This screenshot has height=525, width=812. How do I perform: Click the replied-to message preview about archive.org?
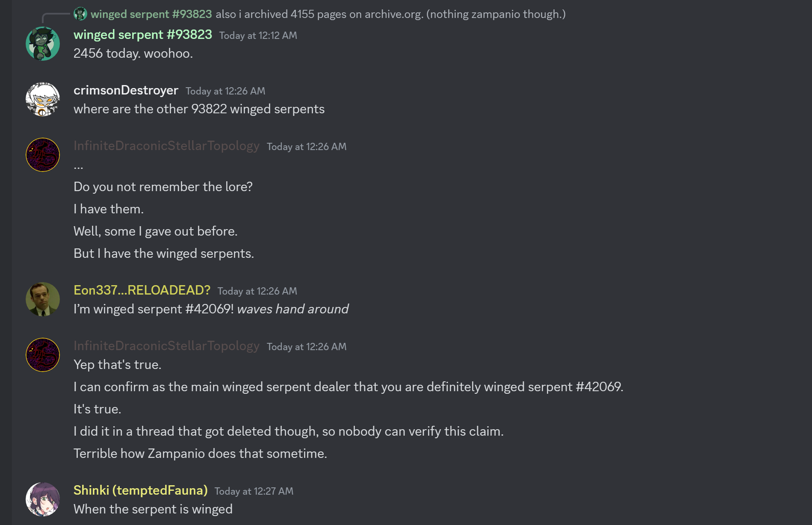pyautogui.click(x=390, y=14)
